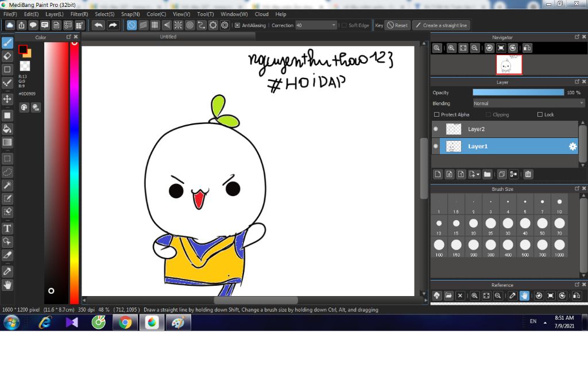Image resolution: width=588 pixels, height=380 pixels.
Task: Turn on the Radial snap icon
Action: [x=178, y=25]
